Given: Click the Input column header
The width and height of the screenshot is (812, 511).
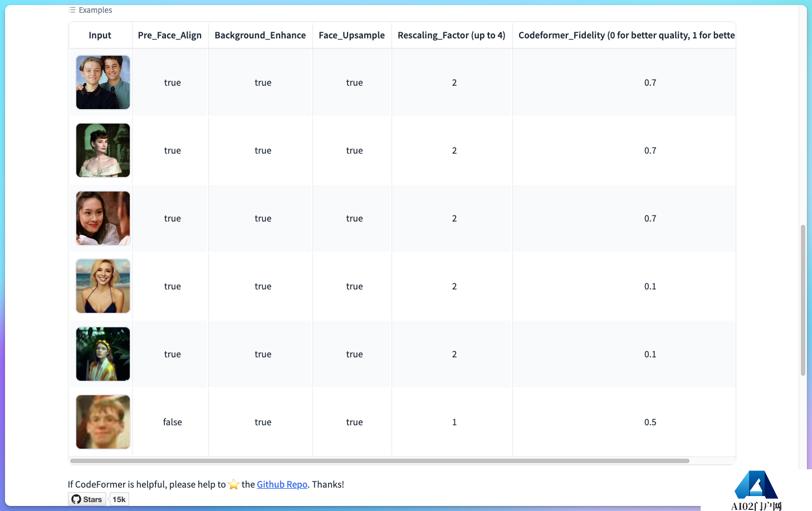Looking at the screenshot, I should pos(100,35).
